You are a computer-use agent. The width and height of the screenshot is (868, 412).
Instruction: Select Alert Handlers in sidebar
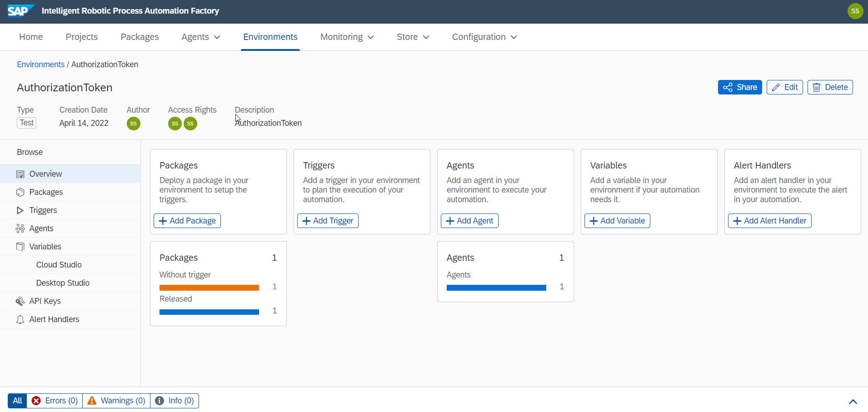coord(70,319)
